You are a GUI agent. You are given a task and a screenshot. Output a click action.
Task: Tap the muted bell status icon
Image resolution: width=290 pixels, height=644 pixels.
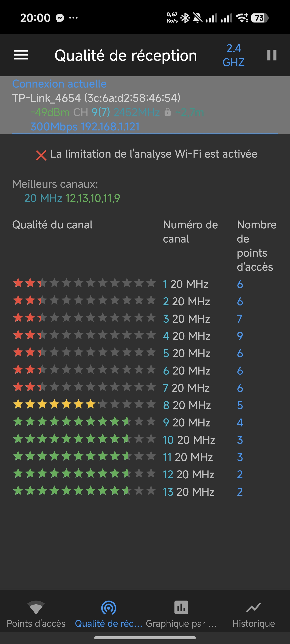coord(198,18)
